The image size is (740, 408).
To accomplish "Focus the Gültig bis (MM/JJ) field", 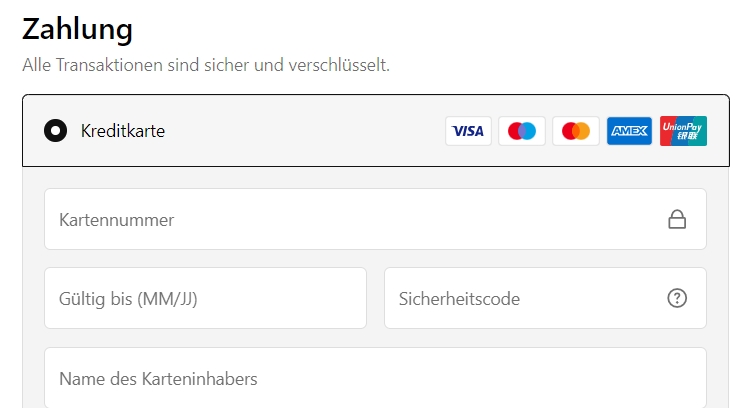I will [205, 298].
